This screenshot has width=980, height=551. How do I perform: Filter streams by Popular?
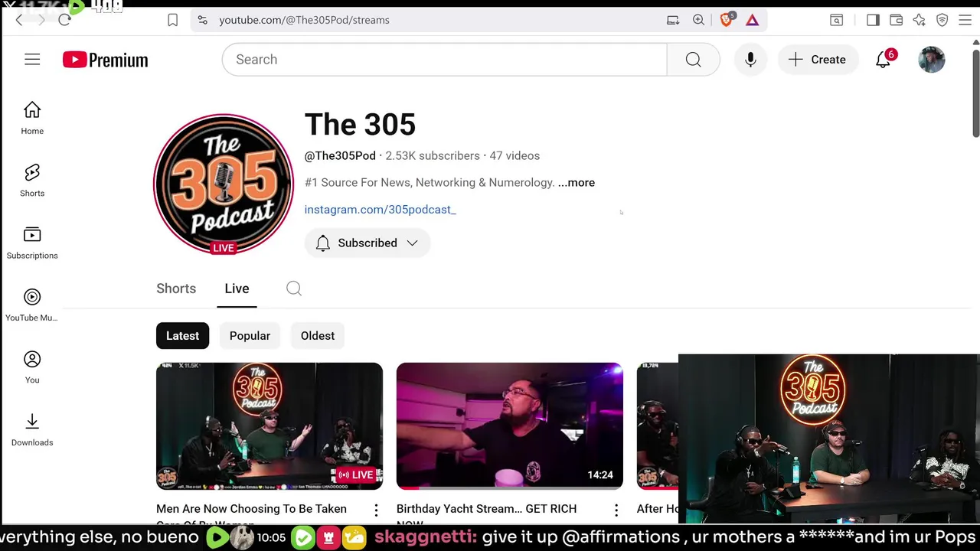pos(250,336)
